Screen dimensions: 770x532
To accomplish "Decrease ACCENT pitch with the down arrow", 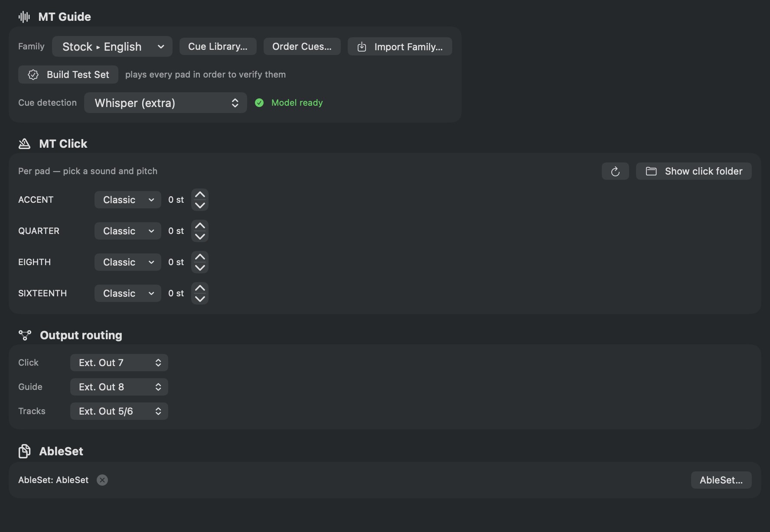I will [x=200, y=205].
